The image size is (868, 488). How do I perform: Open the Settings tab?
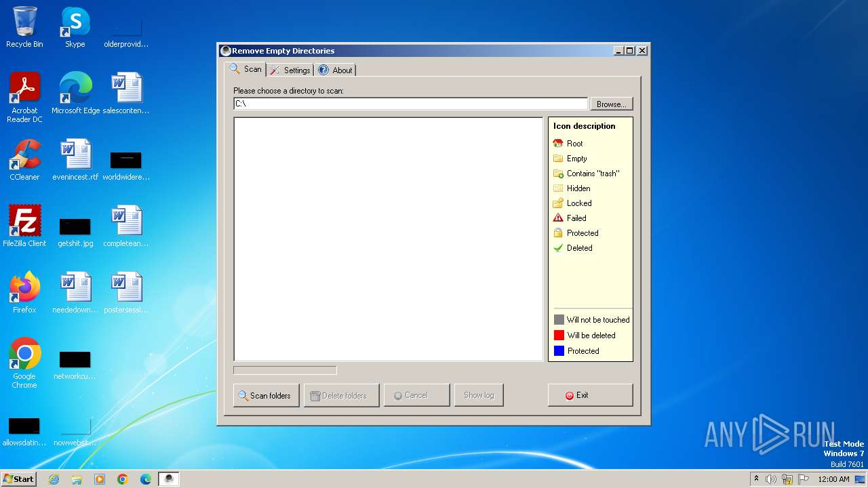(290, 70)
